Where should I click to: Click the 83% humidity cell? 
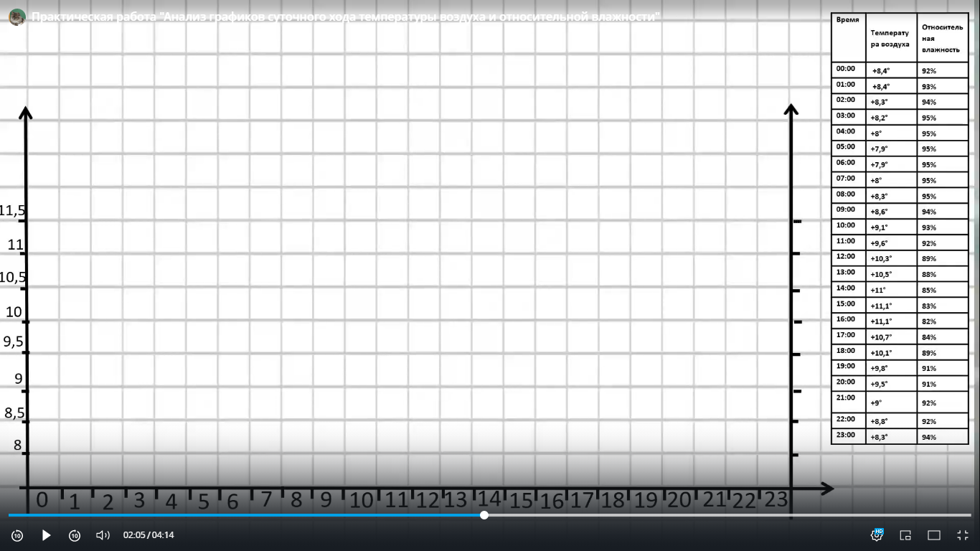(943, 306)
